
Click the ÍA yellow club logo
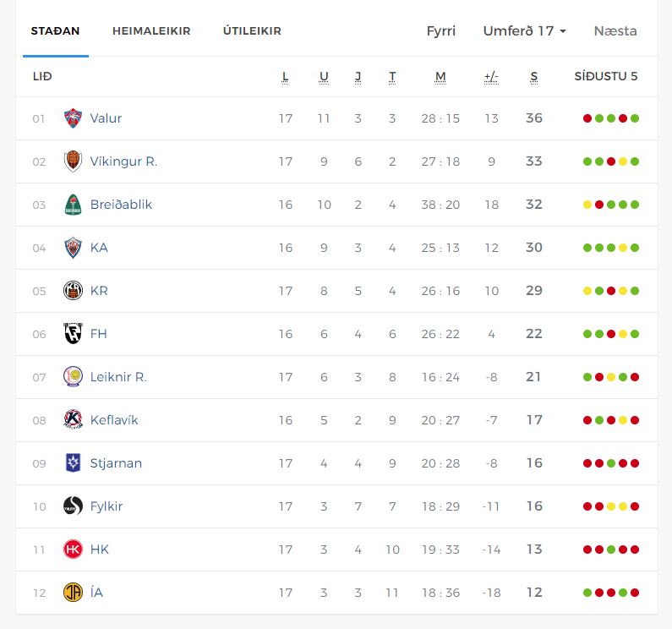(73, 593)
